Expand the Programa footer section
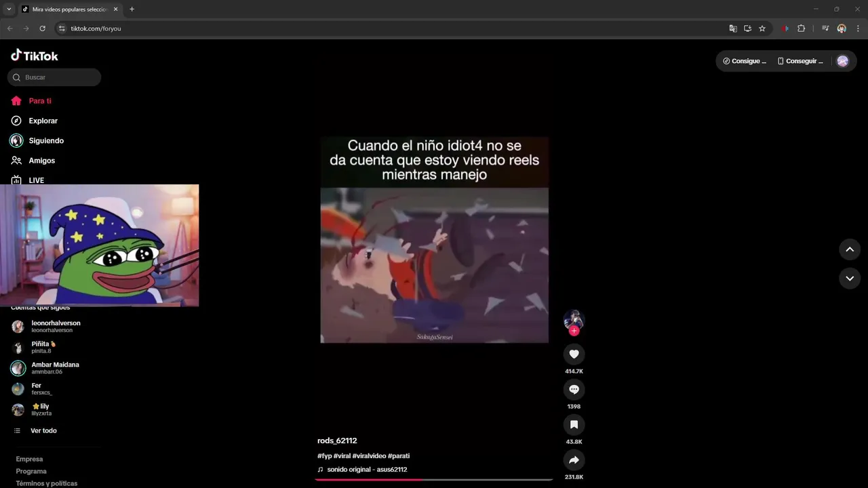 pos(31,471)
